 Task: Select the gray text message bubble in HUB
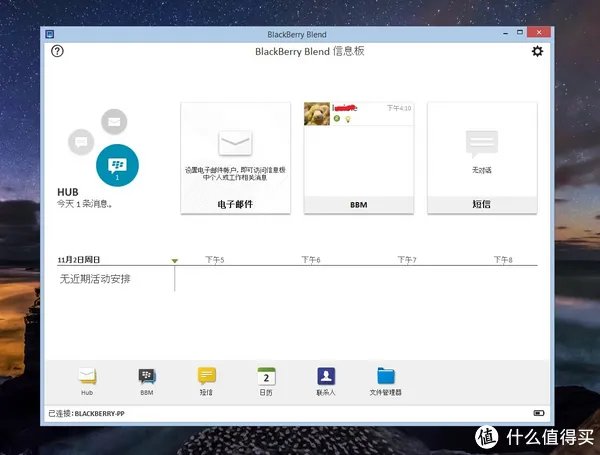pos(81,142)
